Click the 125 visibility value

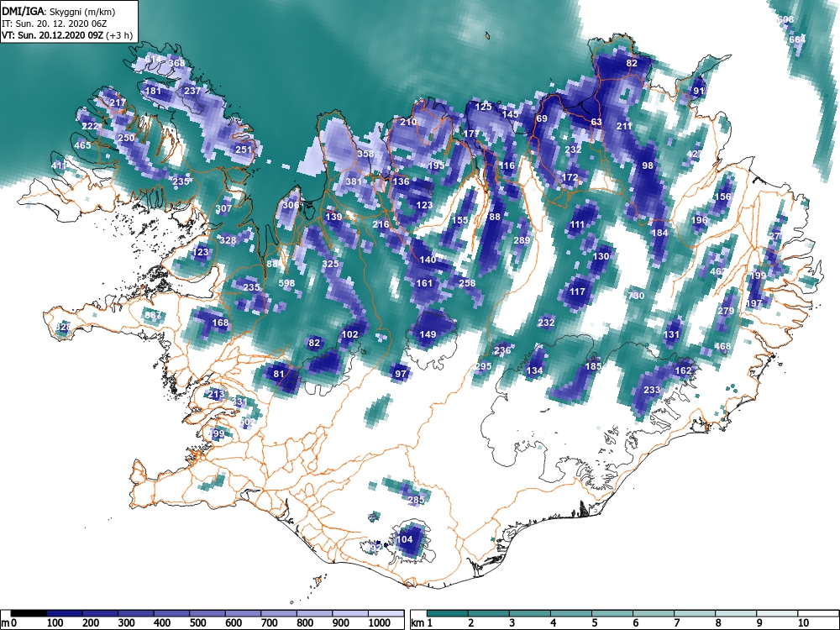(x=483, y=107)
